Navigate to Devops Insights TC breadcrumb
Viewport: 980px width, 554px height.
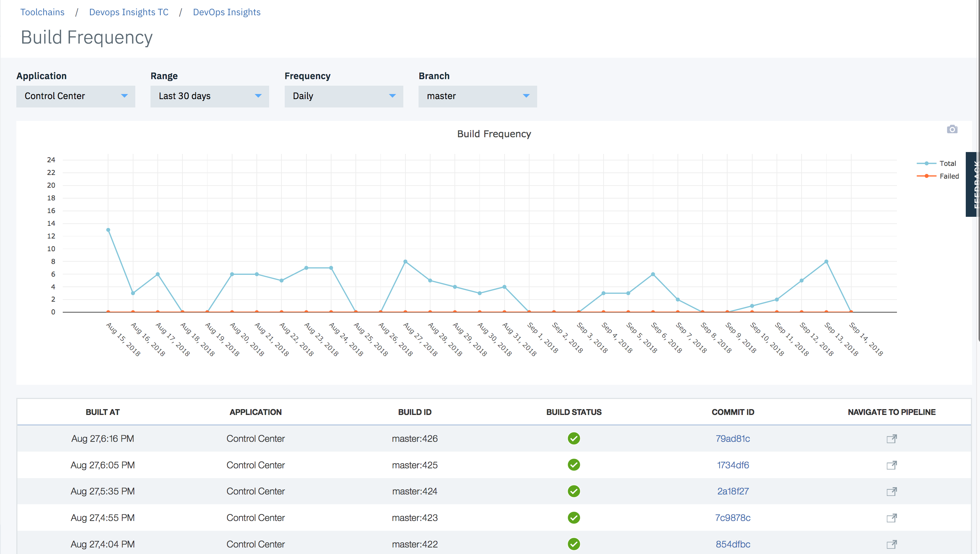tap(129, 12)
